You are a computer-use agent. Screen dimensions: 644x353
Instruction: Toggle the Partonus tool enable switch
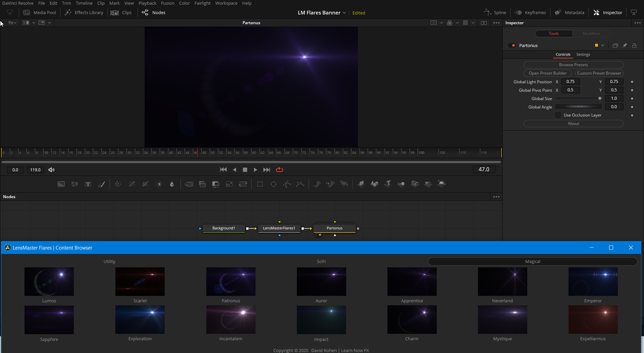pos(512,45)
